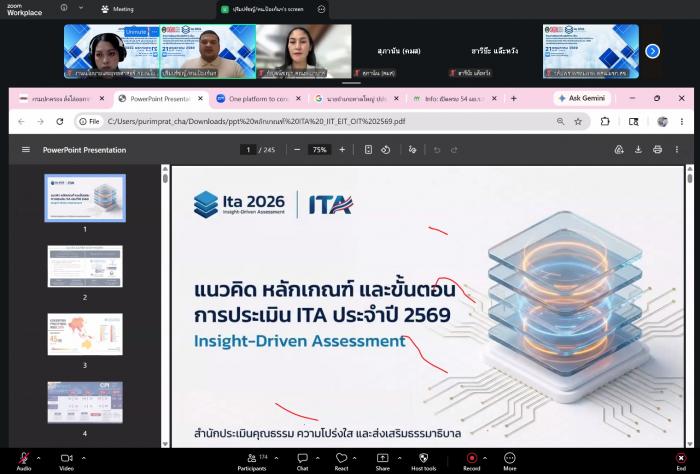Expand arrow next to Record
Screen dimensions: 700x474
click(485, 458)
